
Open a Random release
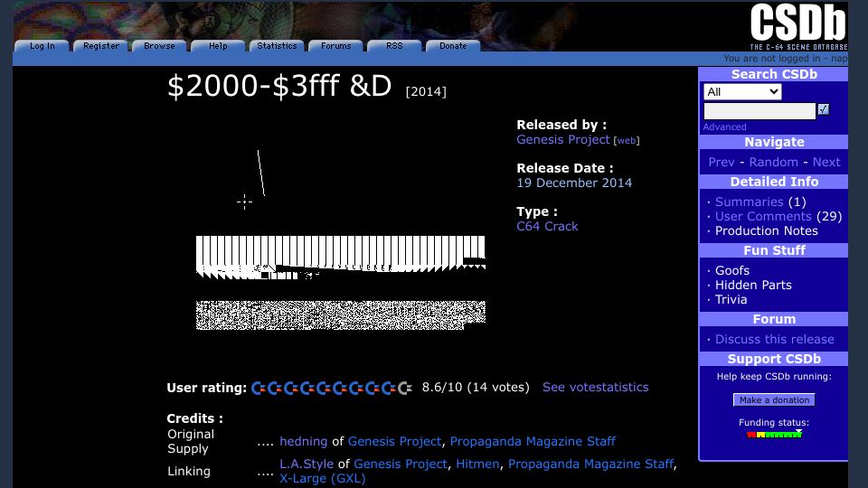[773, 162]
